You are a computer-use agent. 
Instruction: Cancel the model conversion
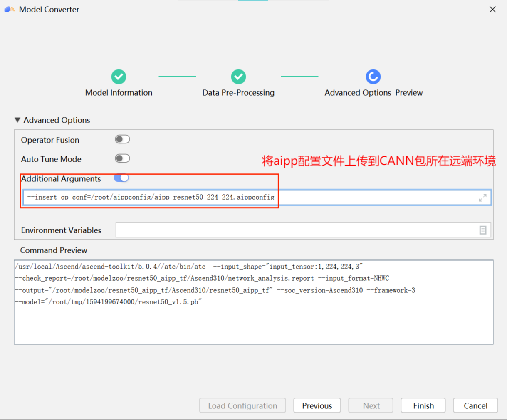(x=475, y=405)
